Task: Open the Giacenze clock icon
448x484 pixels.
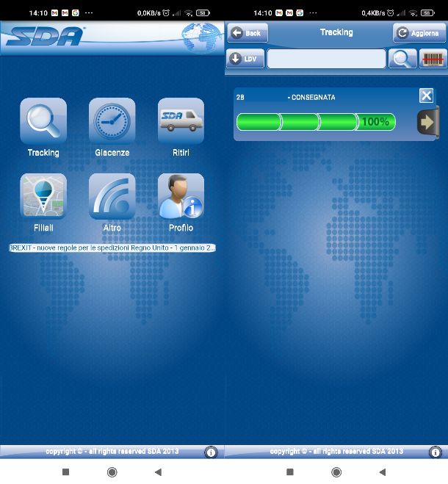Action: coord(112,120)
